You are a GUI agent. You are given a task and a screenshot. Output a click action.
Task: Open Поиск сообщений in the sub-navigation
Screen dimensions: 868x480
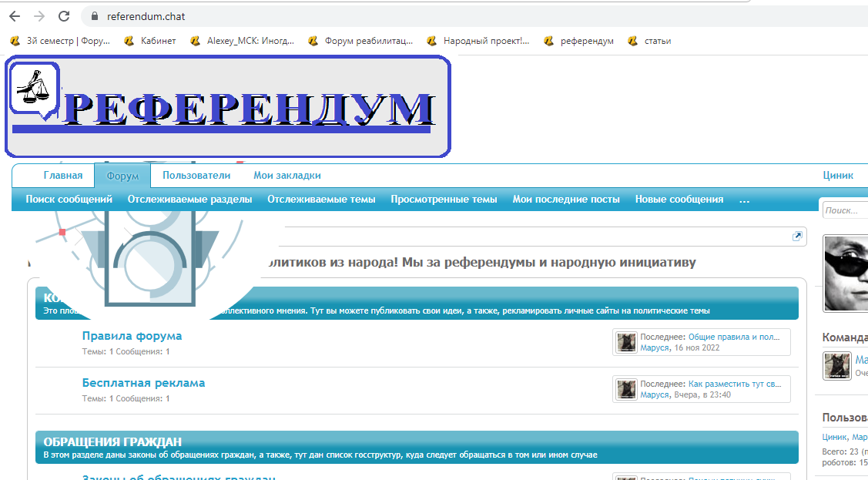click(69, 200)
